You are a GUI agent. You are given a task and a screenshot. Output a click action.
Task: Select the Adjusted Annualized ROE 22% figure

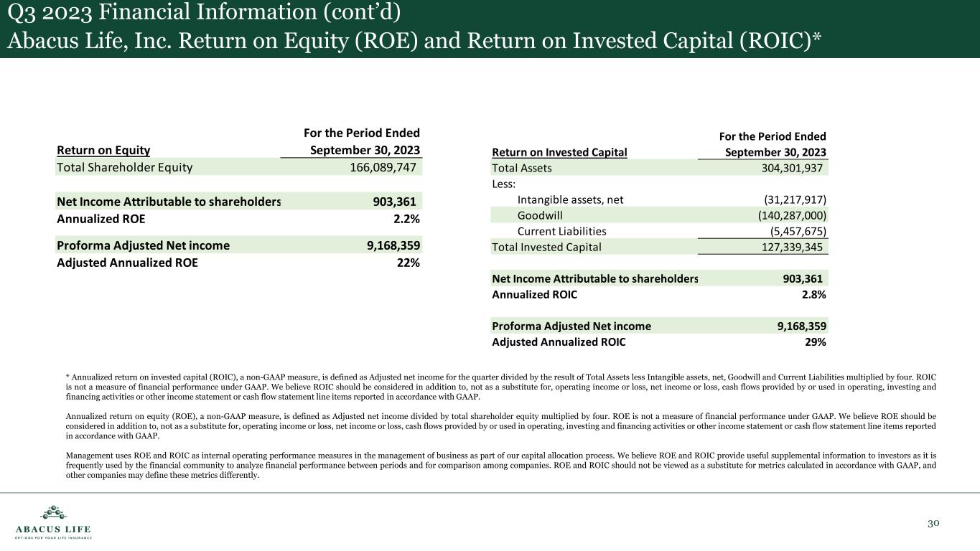coord(409,263)
